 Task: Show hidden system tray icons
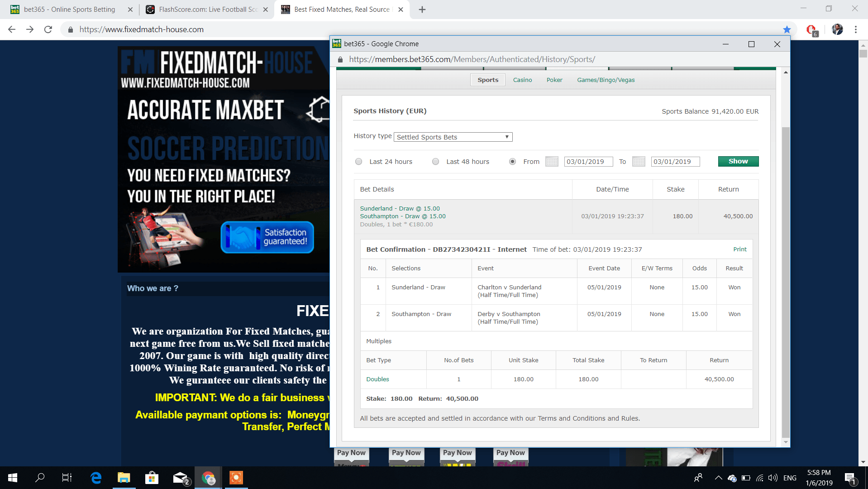point(718,478)
